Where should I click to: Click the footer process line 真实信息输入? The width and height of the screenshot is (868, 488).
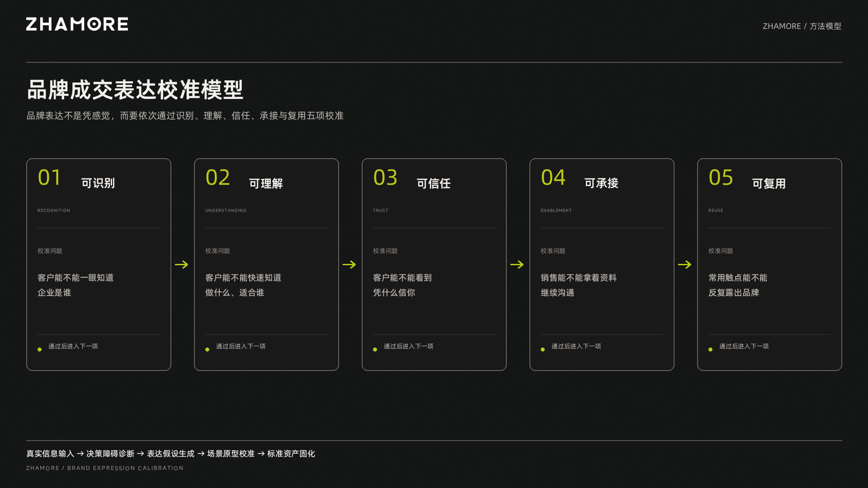(170, 454)
